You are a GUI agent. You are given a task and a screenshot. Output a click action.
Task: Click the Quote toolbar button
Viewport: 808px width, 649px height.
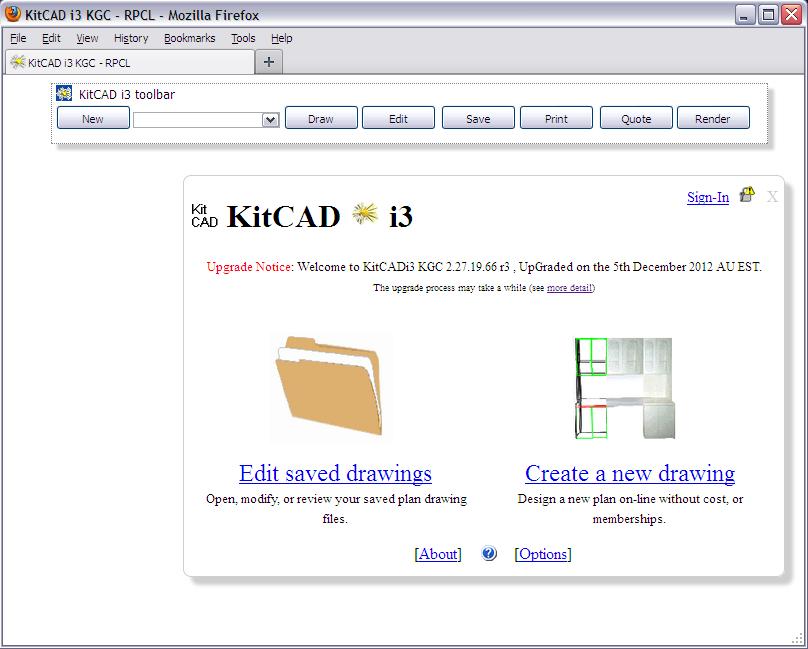click(636, 118)
